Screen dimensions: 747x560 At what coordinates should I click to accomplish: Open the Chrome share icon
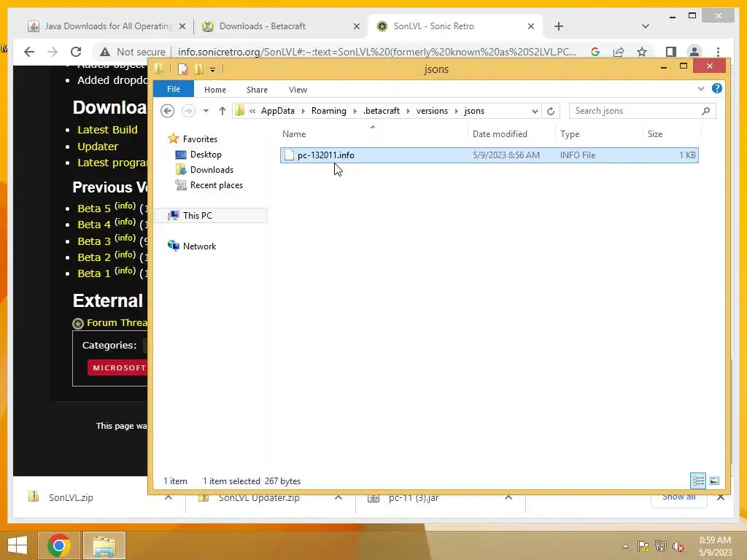(x=619, y=52)
